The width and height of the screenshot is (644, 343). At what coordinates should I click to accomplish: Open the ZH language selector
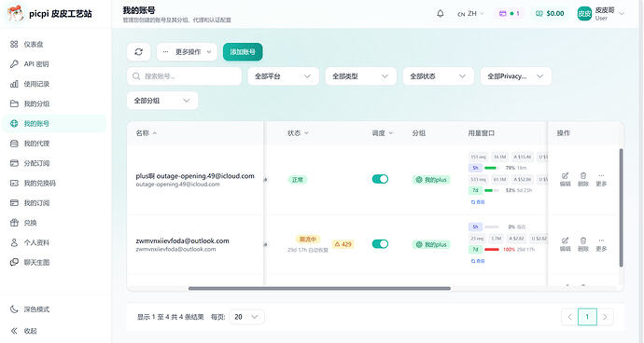pyautogui.click(x=470, y=14)
